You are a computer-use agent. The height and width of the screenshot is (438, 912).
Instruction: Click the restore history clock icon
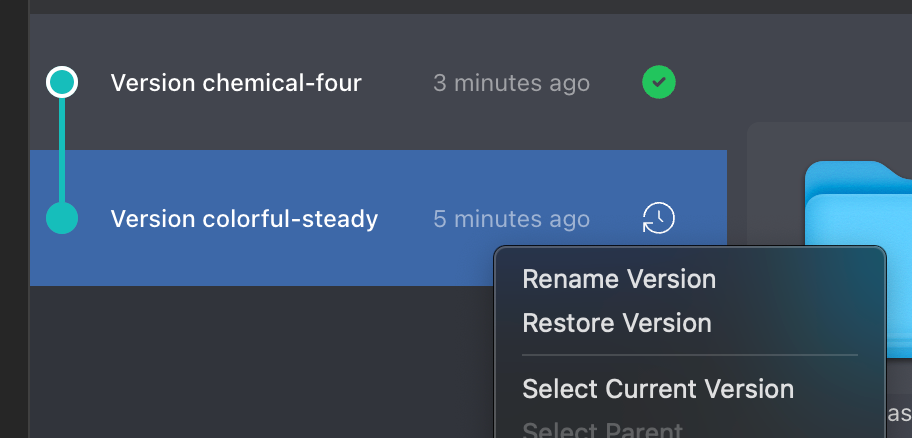pos(658,218)
